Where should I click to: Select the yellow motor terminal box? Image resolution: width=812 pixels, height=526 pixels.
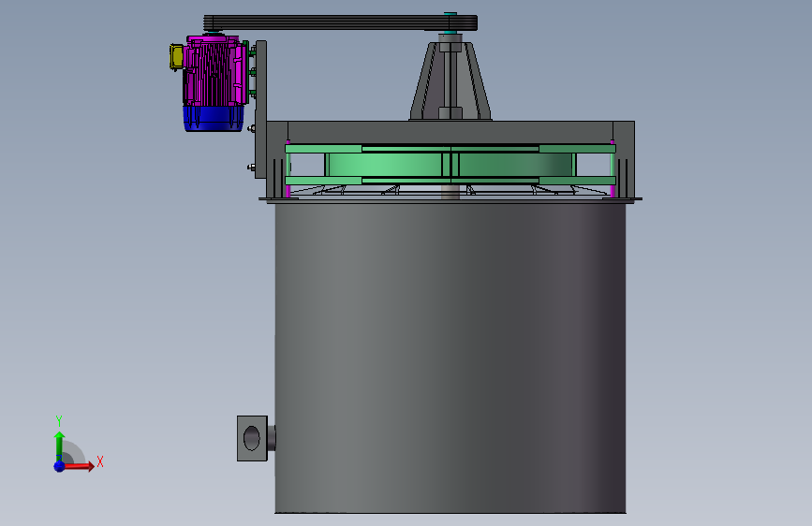pyautogui.click(x=176, y=56)
